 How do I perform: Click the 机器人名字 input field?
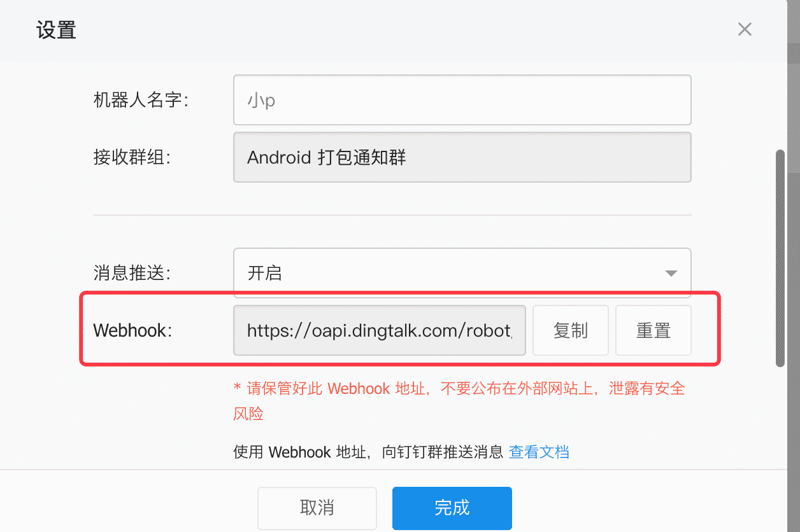coord(462,100)
